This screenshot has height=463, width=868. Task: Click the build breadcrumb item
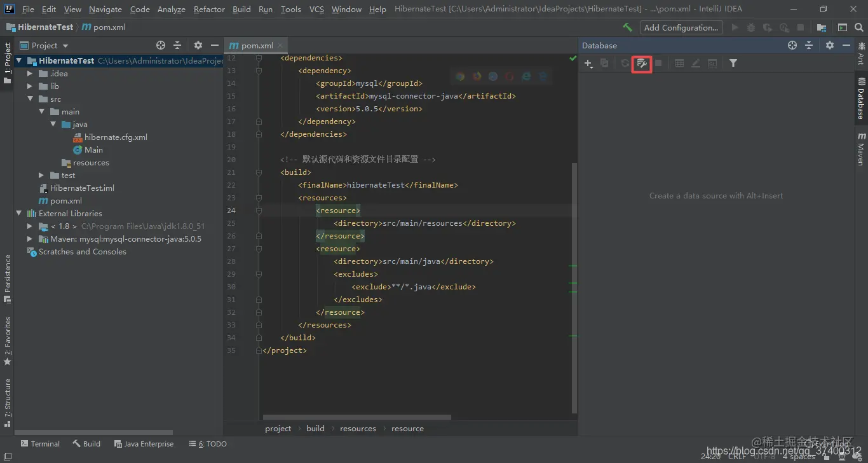pos(315,429)
